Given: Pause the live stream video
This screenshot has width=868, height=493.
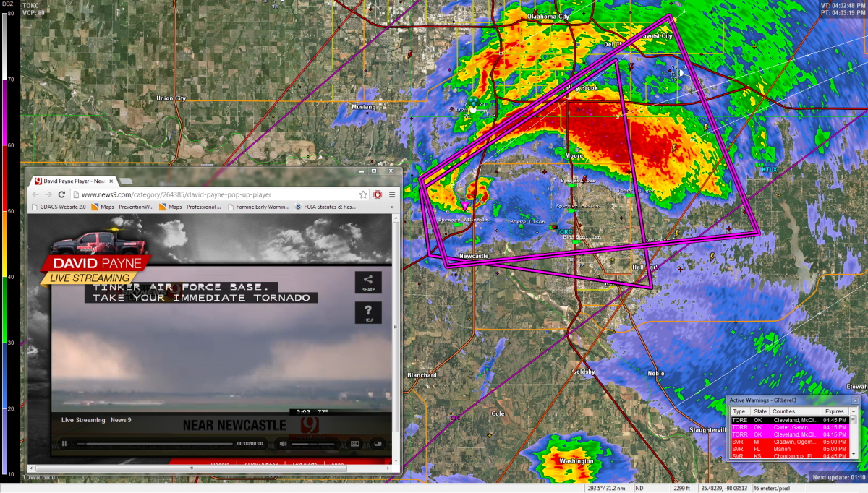Looking at the screenshot, I should 64,444.
